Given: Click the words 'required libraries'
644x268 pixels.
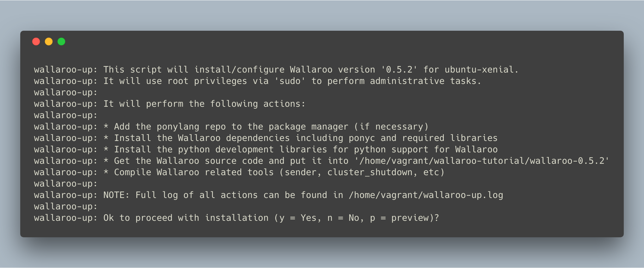Looking at the screenshot, I should [x=449, y=138].
